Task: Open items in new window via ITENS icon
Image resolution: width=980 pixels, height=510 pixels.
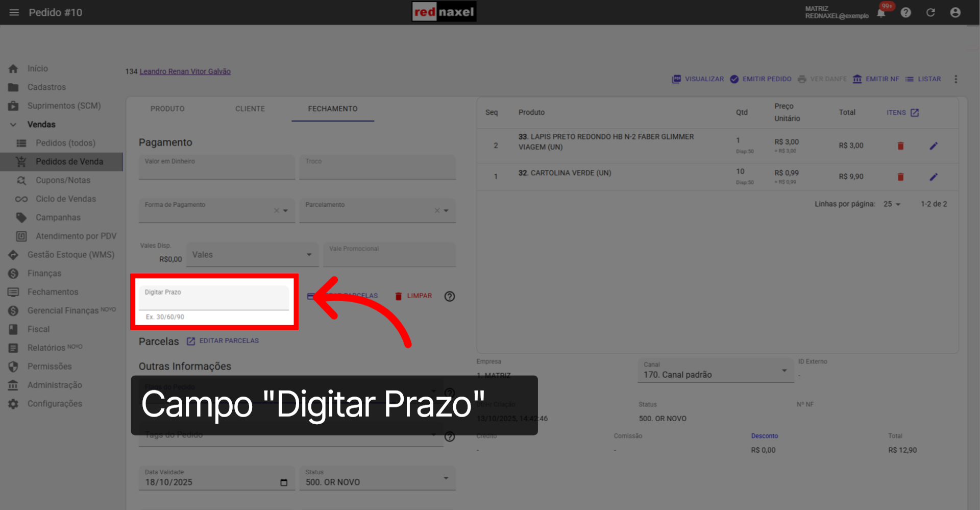Action: pyautogui.click(x=915, y=112)
